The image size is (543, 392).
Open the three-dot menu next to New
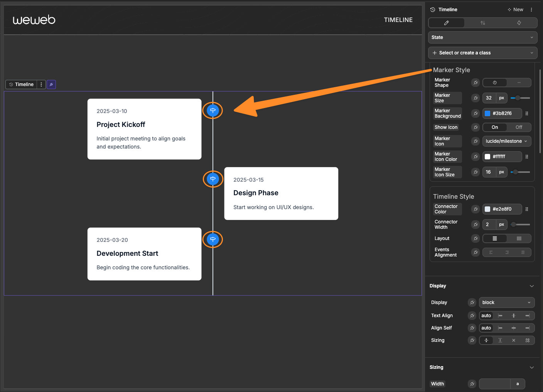pyautogui.click(x=531, y=9)
